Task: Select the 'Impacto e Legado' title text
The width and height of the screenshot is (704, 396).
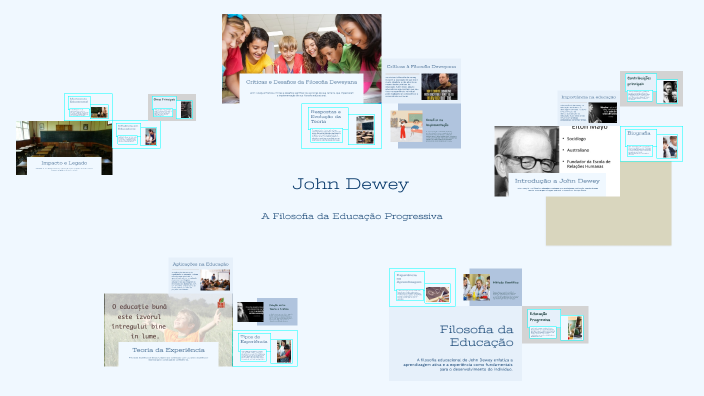Action: 64,163
